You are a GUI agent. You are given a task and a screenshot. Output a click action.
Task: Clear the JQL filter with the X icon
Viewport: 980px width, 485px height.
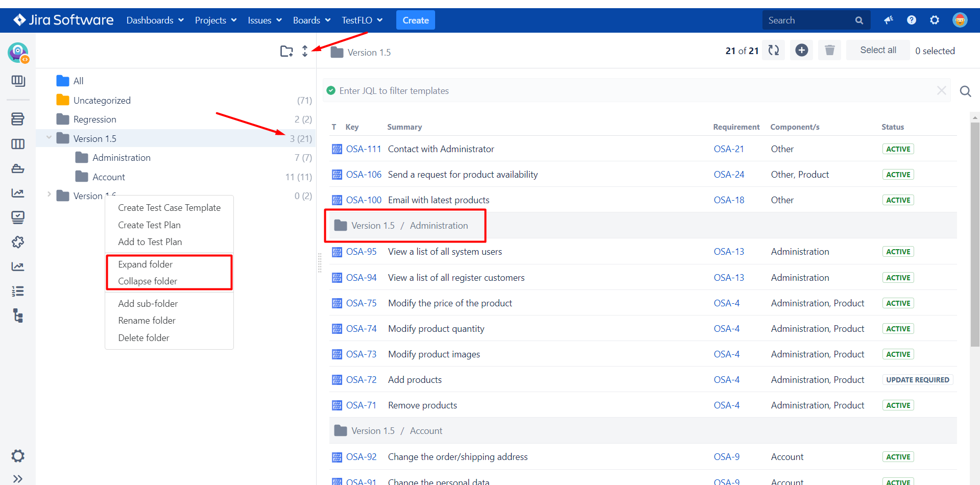click(942, 90)
